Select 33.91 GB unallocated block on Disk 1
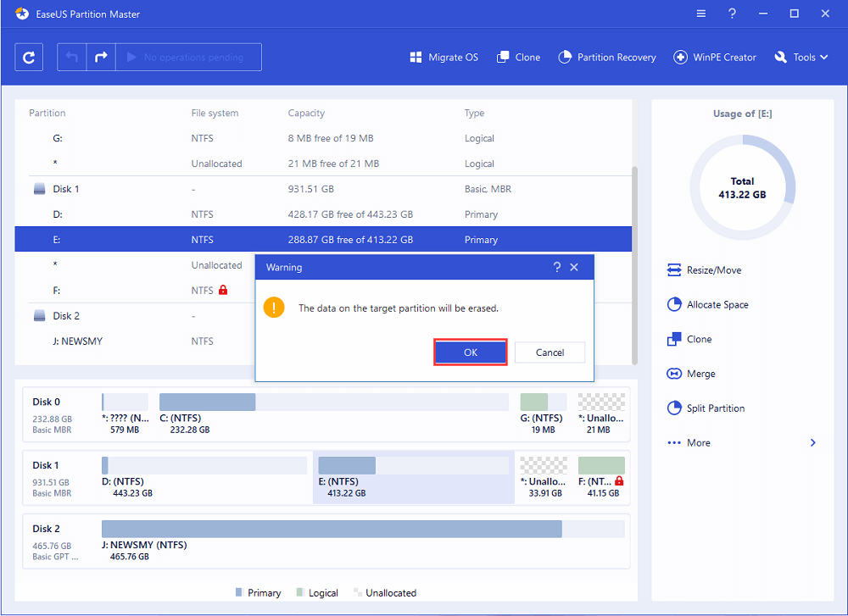The image size is (848, 616). click(544, 478)
